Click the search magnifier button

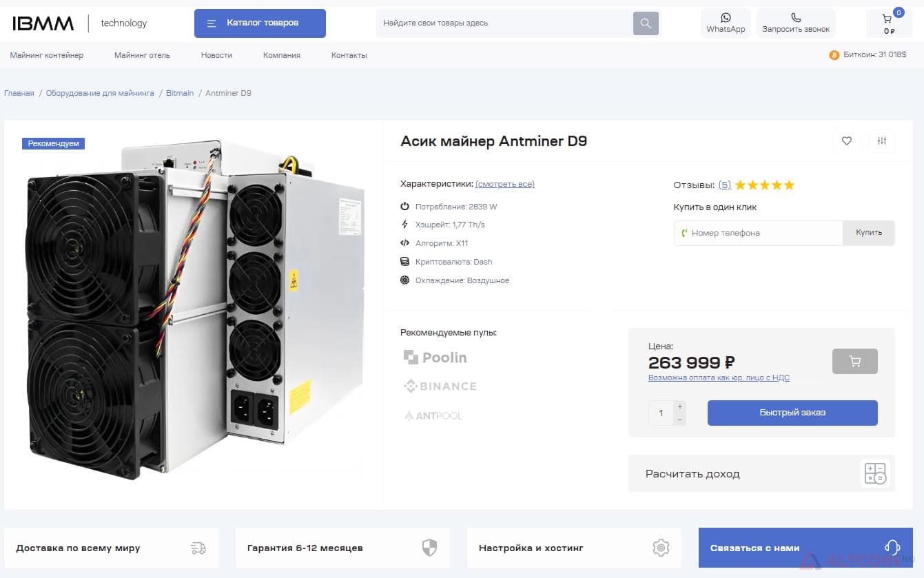tap(646, 23)
